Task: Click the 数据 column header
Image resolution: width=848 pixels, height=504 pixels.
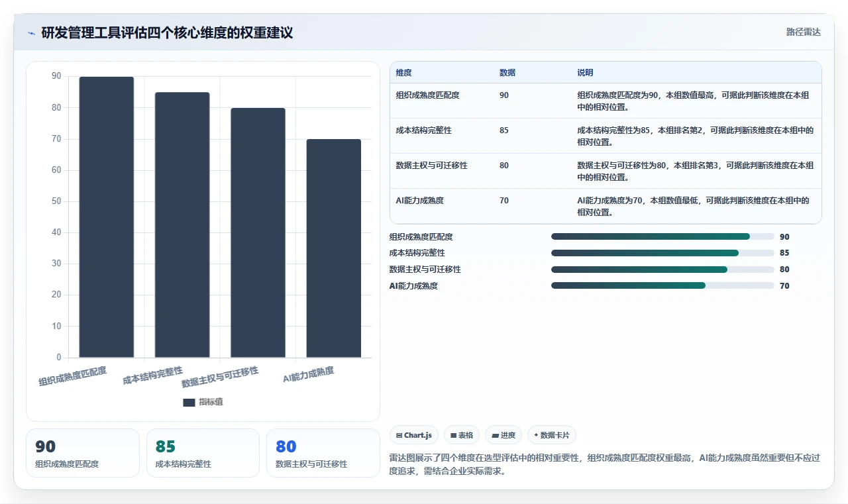Action: 507,73
